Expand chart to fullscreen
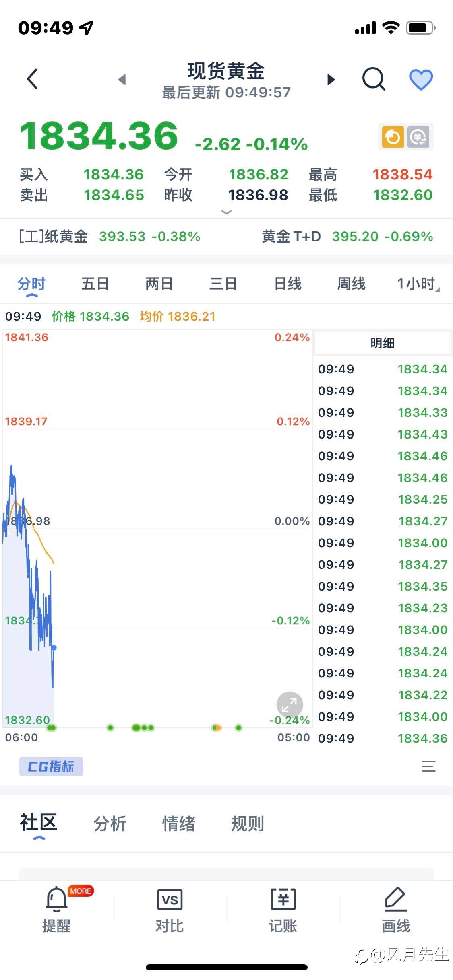Viewport: 453px width, 980px height. [x=290, y=704]
